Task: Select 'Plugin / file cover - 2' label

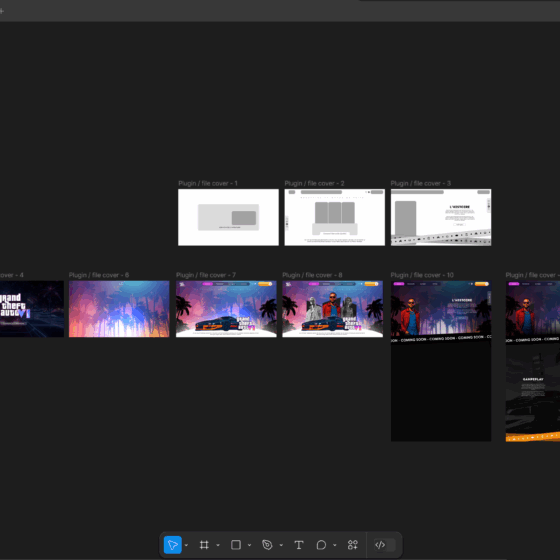Action: pyautogui.click(x=314, y=183)
